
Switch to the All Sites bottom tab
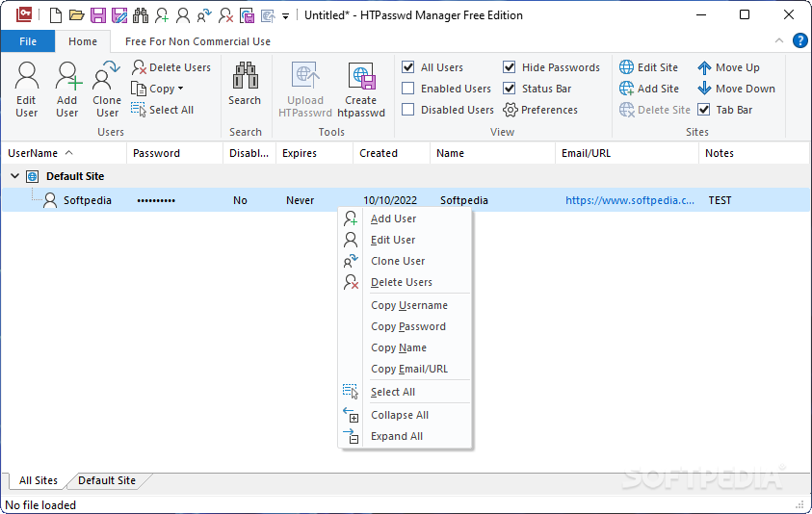coord(39,480)
